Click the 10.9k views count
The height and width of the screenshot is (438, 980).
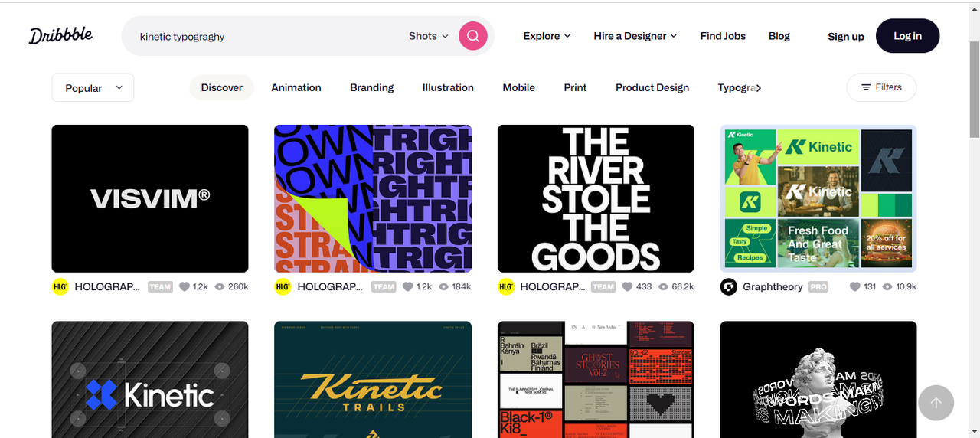[906, 286]
